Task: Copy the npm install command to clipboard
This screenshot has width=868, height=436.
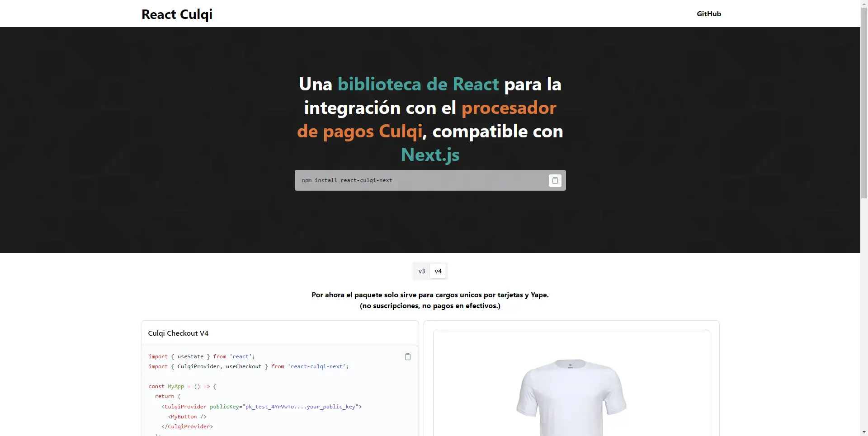Action: (x=555, y=180)
